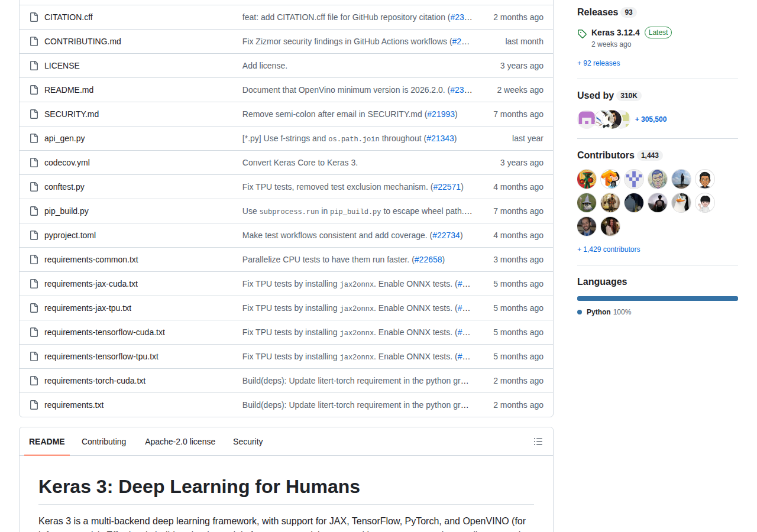Open the requirements-torch-cuda.txt file
This screenshot has height=532, width=757.
click(95, 381)
